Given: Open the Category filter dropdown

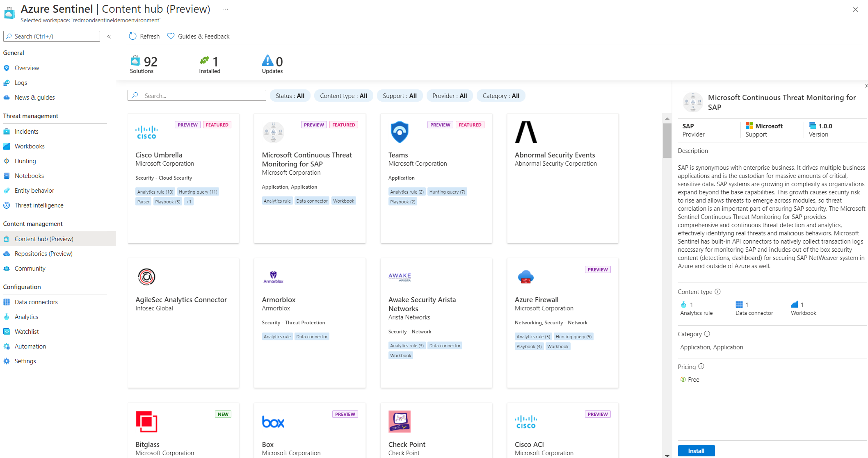Looking at the screenshot, I should coord(501,96).
